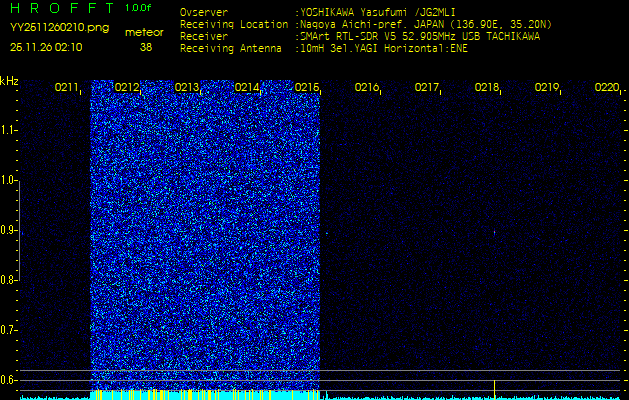Click the 0219 time marker

(547, 87)
